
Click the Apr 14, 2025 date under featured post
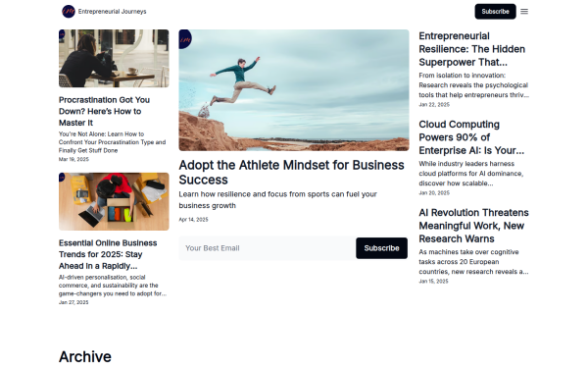click(x=193, y=219)
